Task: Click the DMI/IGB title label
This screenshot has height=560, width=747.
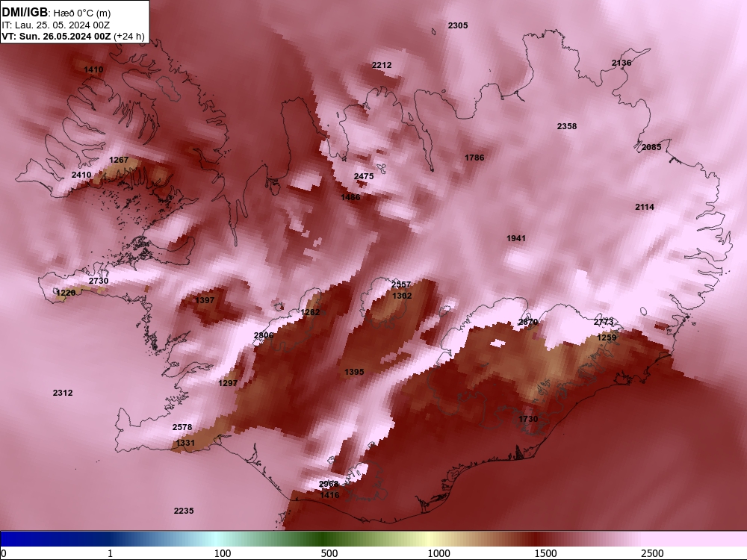Action: tap(25, 13)
